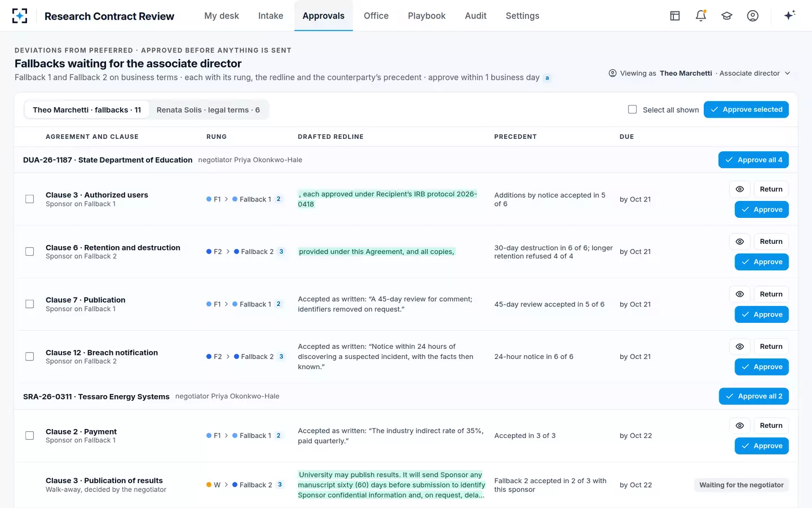Image resolution: width=812 pixels, height=508 pixels.
Task: Click Approve all 2 for Tessaro Energy Systems
Action: click(754, 396)
